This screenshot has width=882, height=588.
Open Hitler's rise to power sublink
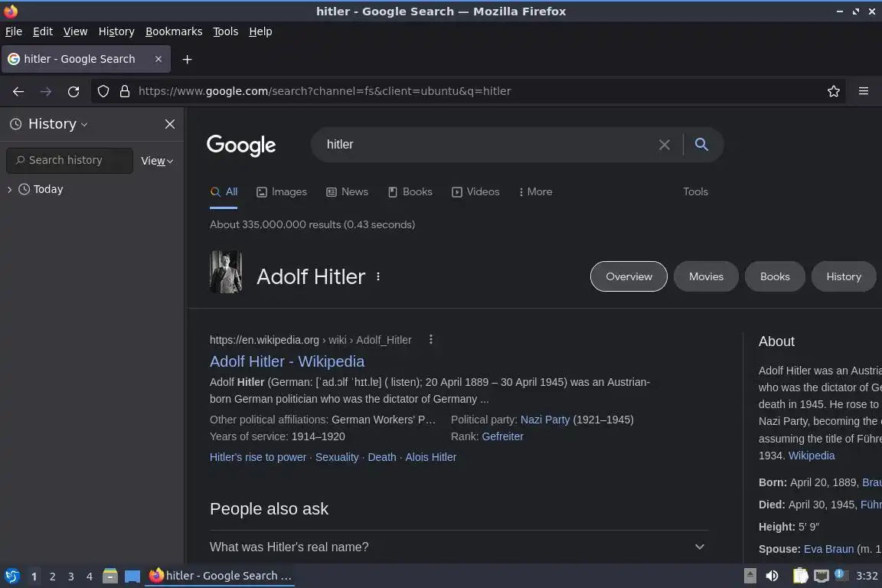pyautogui.click(x=258, y=457)
